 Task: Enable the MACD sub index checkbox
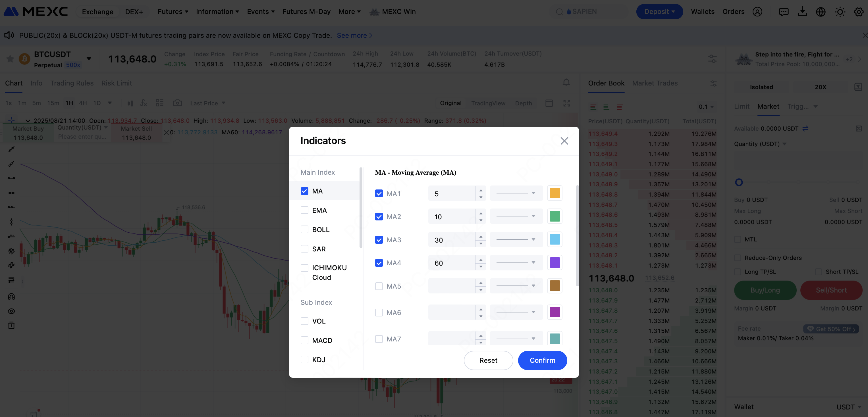304,340
